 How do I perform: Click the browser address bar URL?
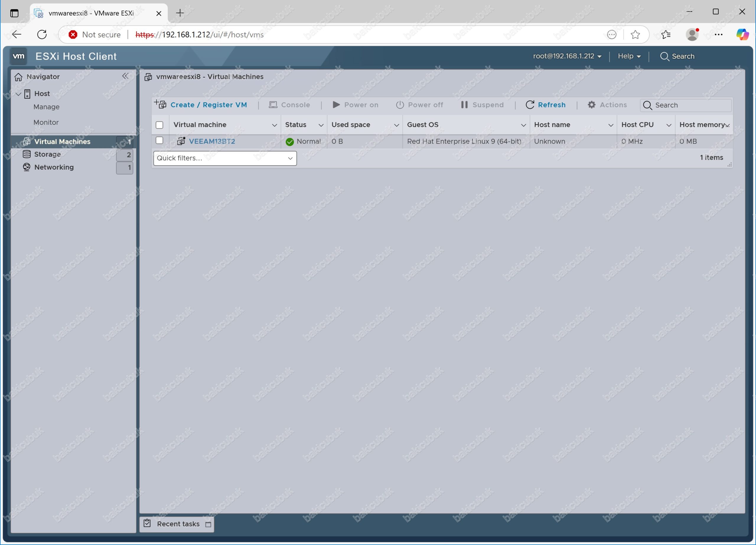(199, 35)
